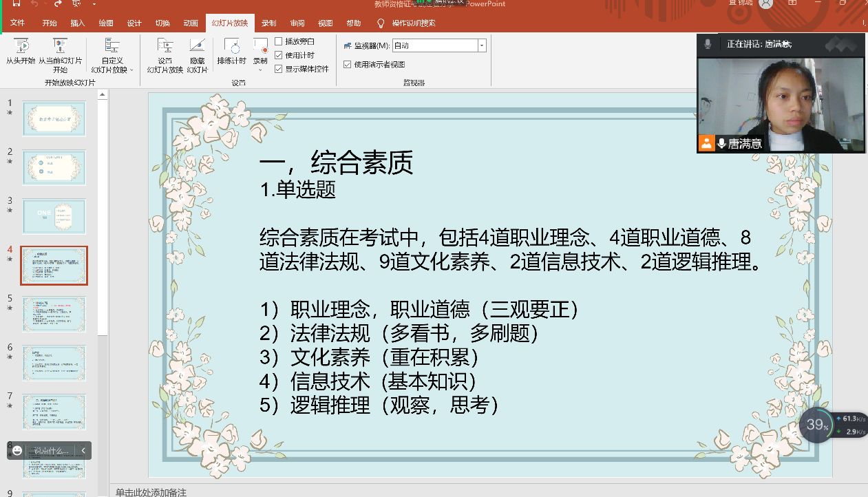Click the 单击此处添加备注 notes area
This screenshot has height=497, width=868.
tap(151, 491)
